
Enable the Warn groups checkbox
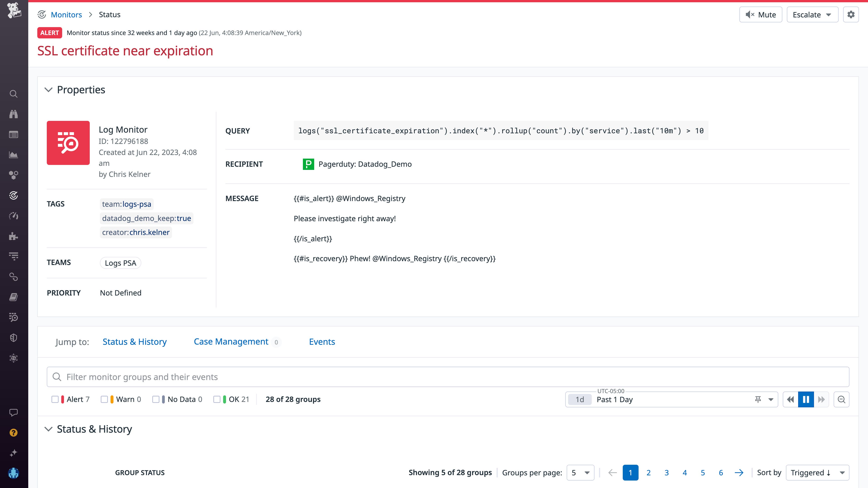[104, 399]
